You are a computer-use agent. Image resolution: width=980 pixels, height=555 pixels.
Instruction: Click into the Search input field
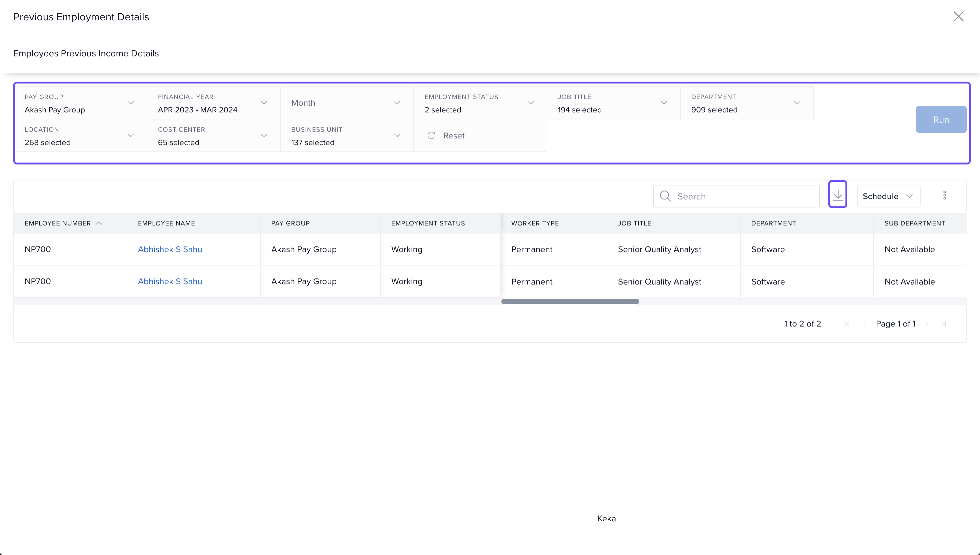pyautogui.click(x=745, y=196)
